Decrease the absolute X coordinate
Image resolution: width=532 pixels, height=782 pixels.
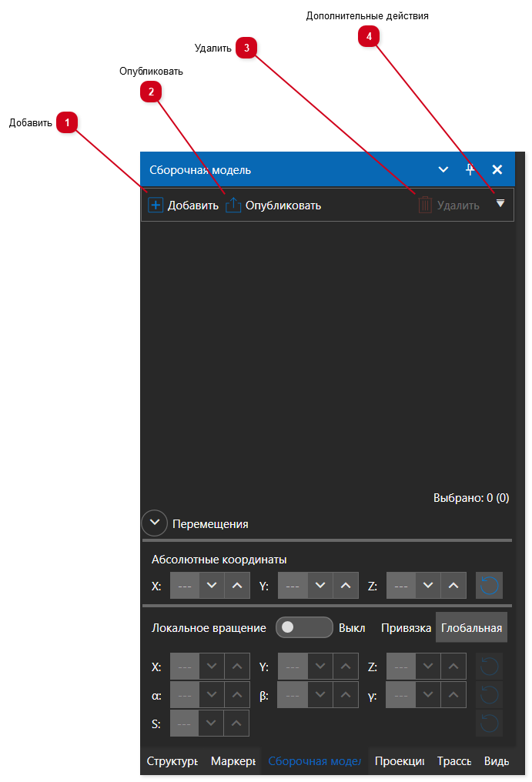tap(212, 586)
